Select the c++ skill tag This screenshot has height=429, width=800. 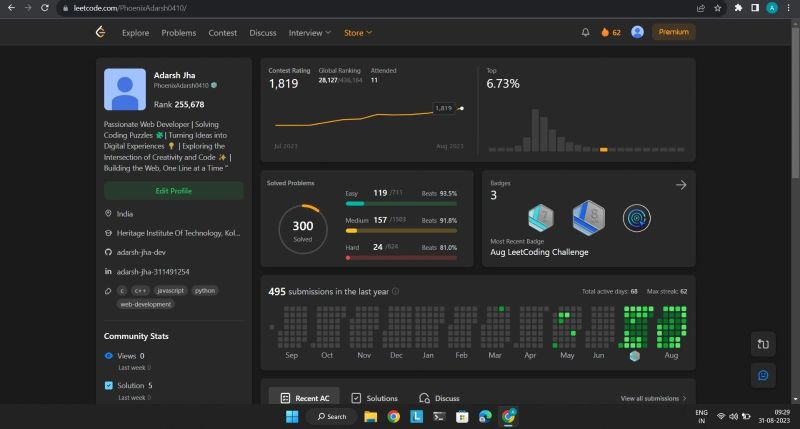pyautogui.click(x=140, y=290)
